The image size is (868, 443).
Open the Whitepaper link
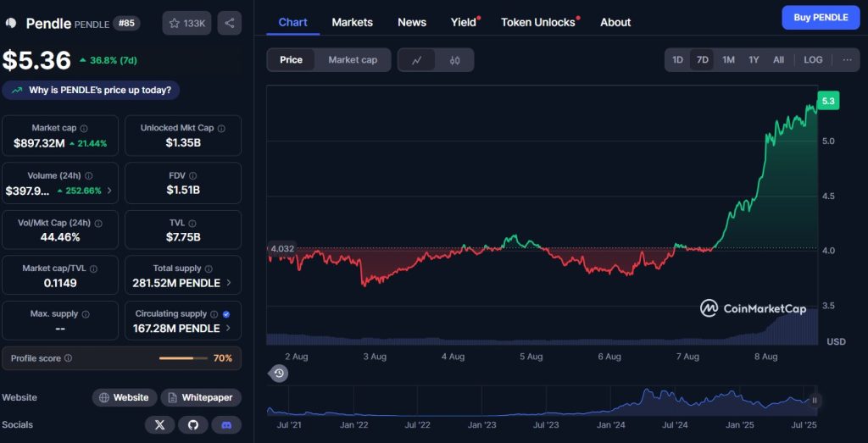(201, 397)
